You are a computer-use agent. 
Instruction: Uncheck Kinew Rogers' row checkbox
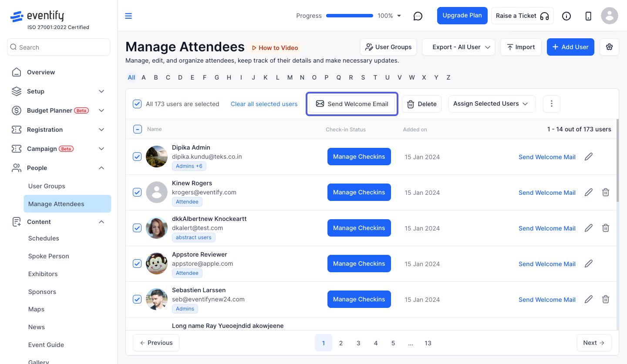pyautogui.click(x=137, y=192)
